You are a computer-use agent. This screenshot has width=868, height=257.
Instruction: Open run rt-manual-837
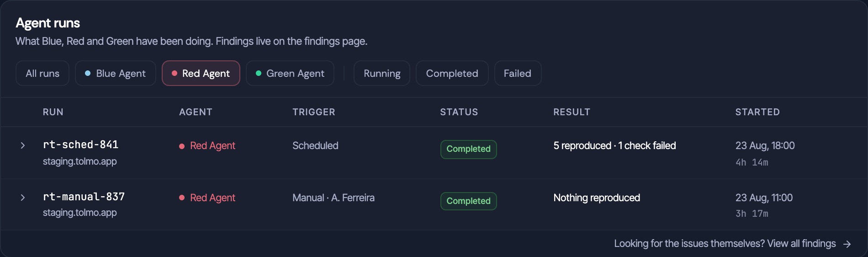tap(84, 197)
